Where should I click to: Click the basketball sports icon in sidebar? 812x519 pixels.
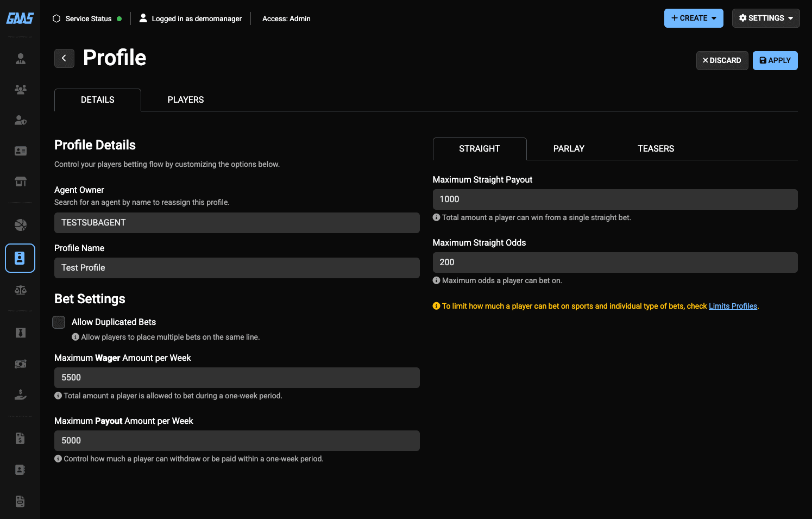[20, 225]
